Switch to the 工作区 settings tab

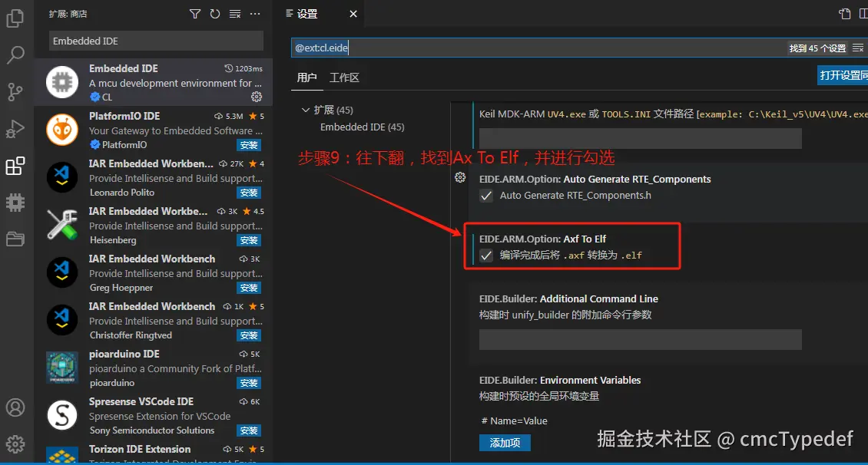[344, 77]
